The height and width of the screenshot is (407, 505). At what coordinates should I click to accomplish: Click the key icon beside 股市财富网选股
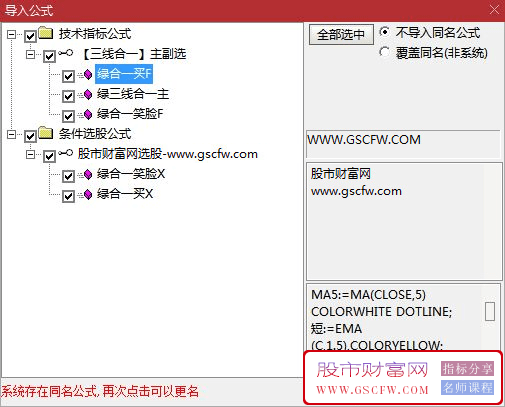click(x=65, y=153)
